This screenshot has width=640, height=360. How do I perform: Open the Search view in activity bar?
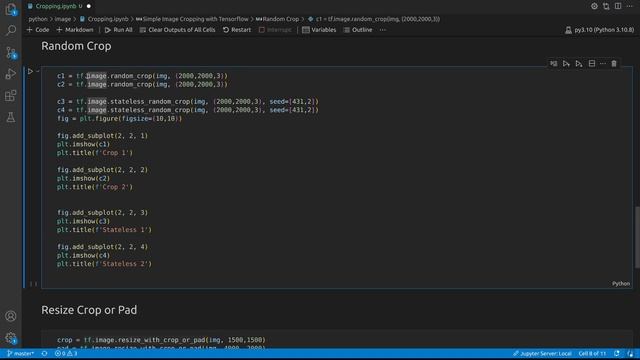[x=11, y=30]
